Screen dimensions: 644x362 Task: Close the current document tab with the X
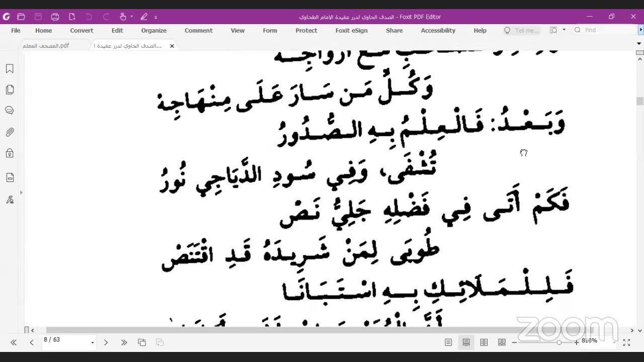(x=172, y=46)
